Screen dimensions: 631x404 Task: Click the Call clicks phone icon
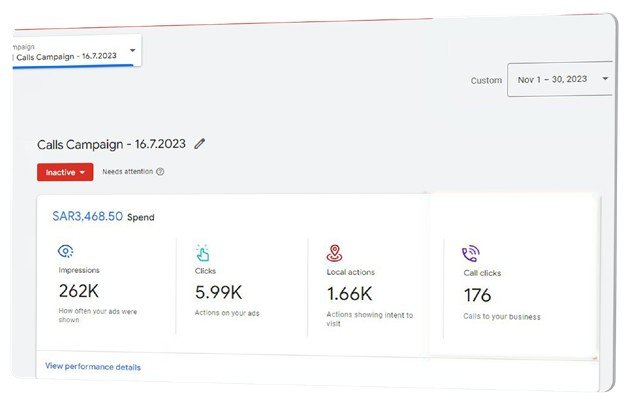pyautogui.click(x=470, y=254)
